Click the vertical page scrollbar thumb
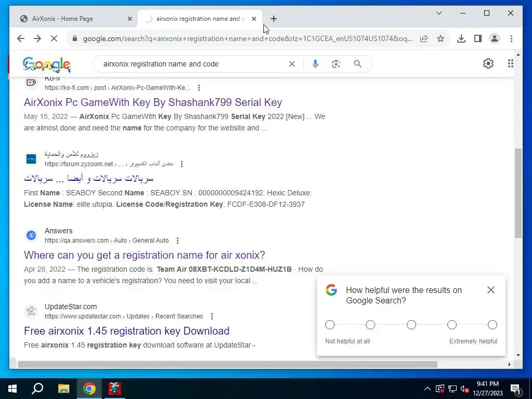Viewport: 532px width, 399px height. (x=518, y=193)
